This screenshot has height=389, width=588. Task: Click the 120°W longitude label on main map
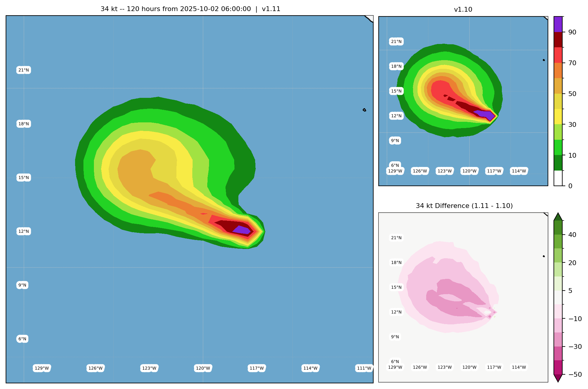(x=203, y=368)
